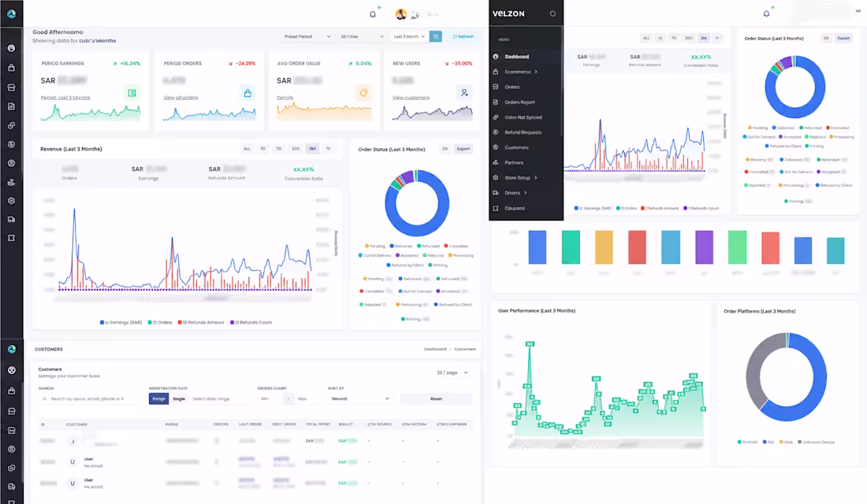This screenshot has width=867, height=504.
Task: Open Partners in the Velzon menu
Action: click(514, 162)
